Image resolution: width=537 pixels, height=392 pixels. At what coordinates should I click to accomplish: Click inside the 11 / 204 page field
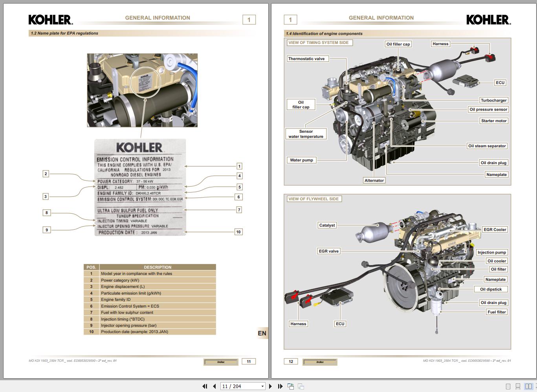pyautogui.click(x=236, y=387)
